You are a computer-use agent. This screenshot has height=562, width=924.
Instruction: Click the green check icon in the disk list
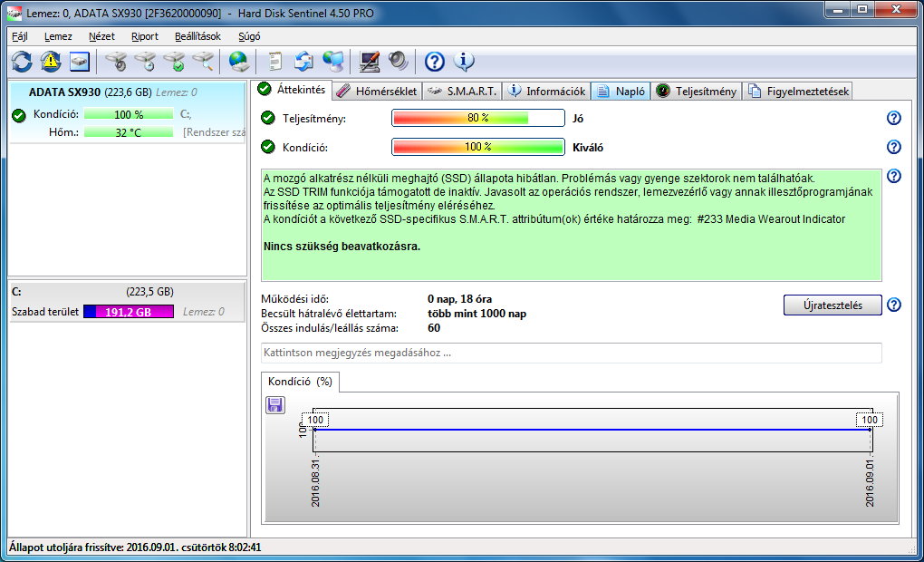coord(19,115)
